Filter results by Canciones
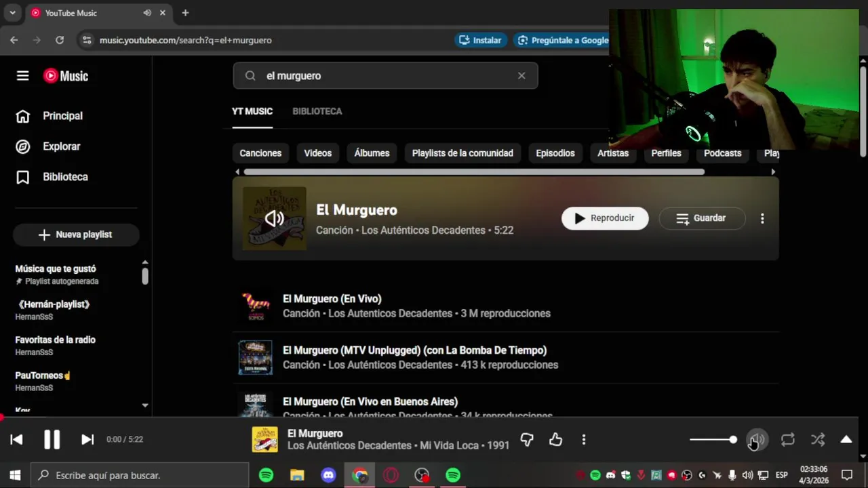 pyautogui.click(x=260, y=153)
